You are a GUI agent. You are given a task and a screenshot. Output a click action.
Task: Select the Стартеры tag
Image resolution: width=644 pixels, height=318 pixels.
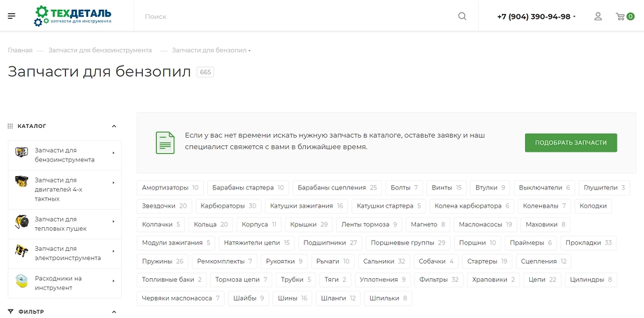click(x=487, y=261)
